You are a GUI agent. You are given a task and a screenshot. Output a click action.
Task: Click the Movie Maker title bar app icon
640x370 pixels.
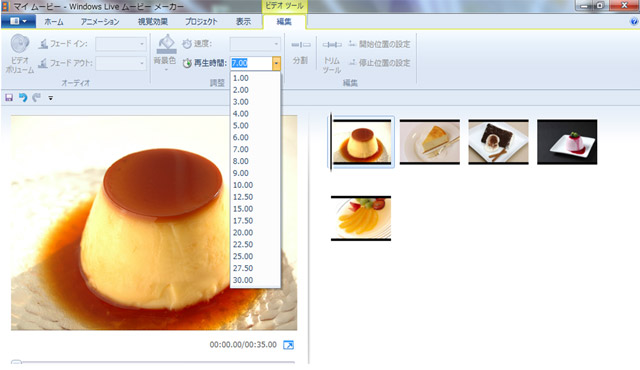pos(5,7)
